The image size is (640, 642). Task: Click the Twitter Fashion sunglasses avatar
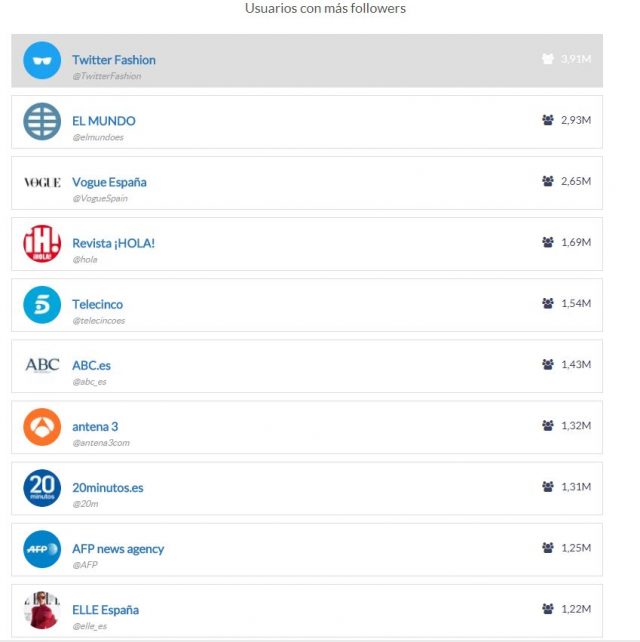point(42,60)
